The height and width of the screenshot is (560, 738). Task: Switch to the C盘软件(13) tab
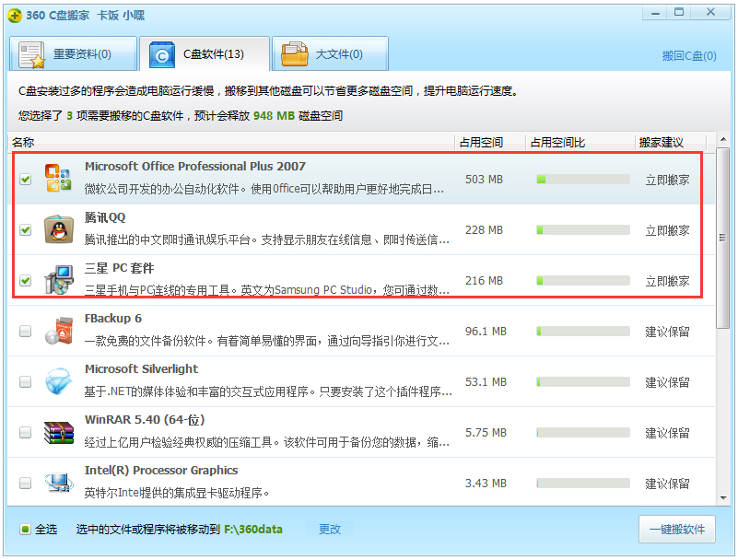(x=205, y=54)
